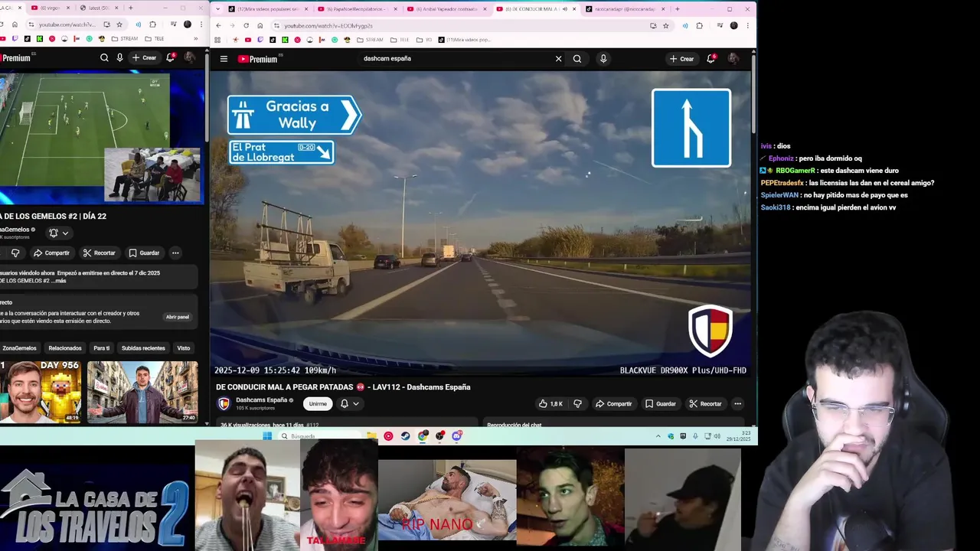The image size is (980, 551).
Task: Switch to the 'Mira videos populares' TikTok tab
Action: point(268,9)
